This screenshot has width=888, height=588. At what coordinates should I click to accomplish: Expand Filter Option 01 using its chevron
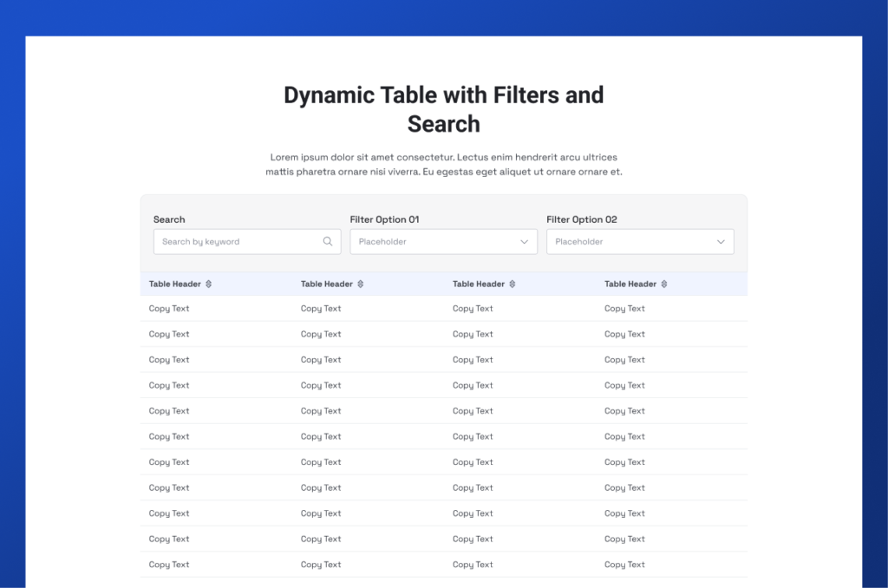(x=524, y=242)
